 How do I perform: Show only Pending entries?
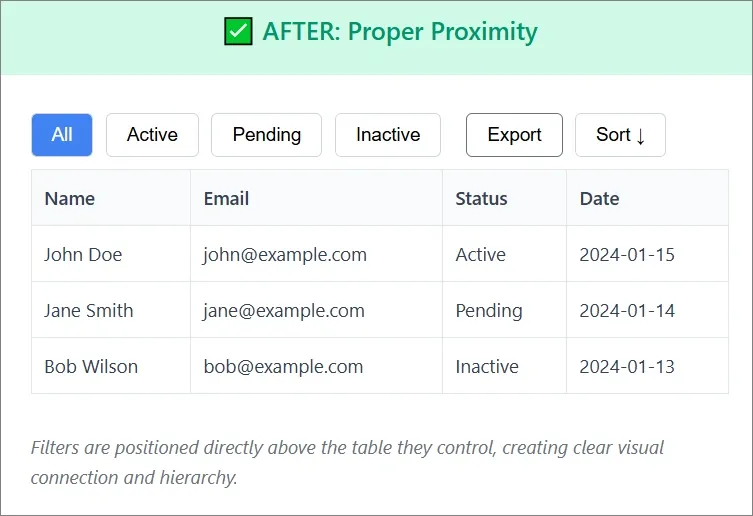click(266, 135)
